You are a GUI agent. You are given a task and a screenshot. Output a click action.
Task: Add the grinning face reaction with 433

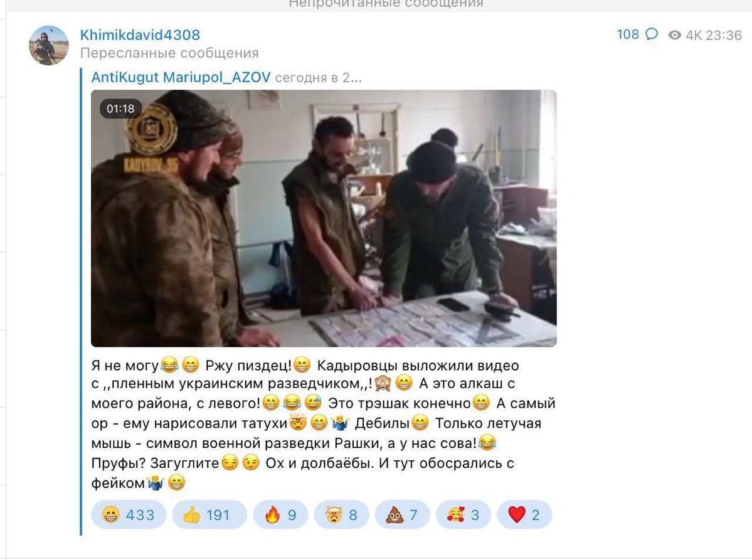pos(129,514)
